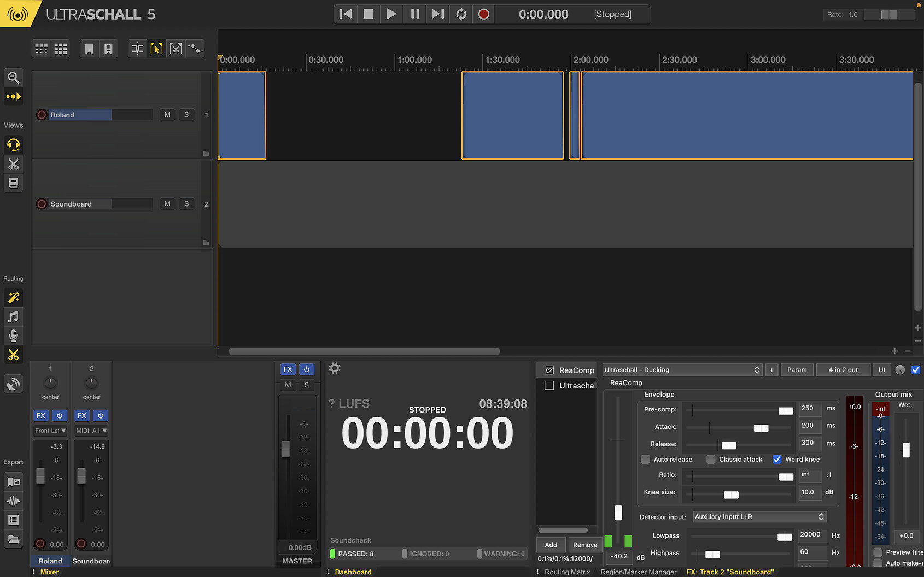
Task: Click the zoom out magnifier icon
Action: [x=14, y=78]
